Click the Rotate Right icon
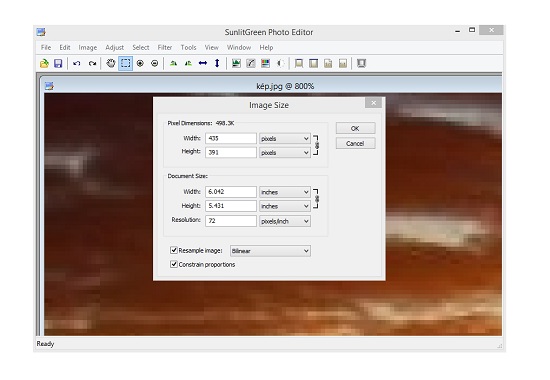550x380 pixels. pos(188,64)
